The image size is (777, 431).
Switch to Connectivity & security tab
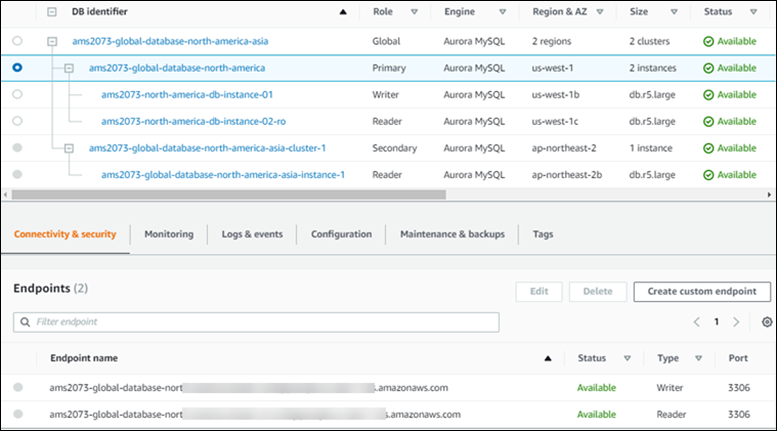(65, 234)
